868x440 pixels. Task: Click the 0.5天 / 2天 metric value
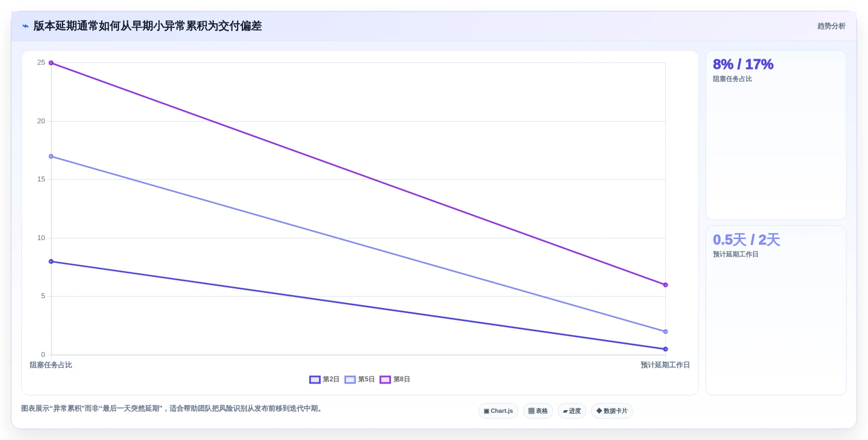tap(746, 240)
